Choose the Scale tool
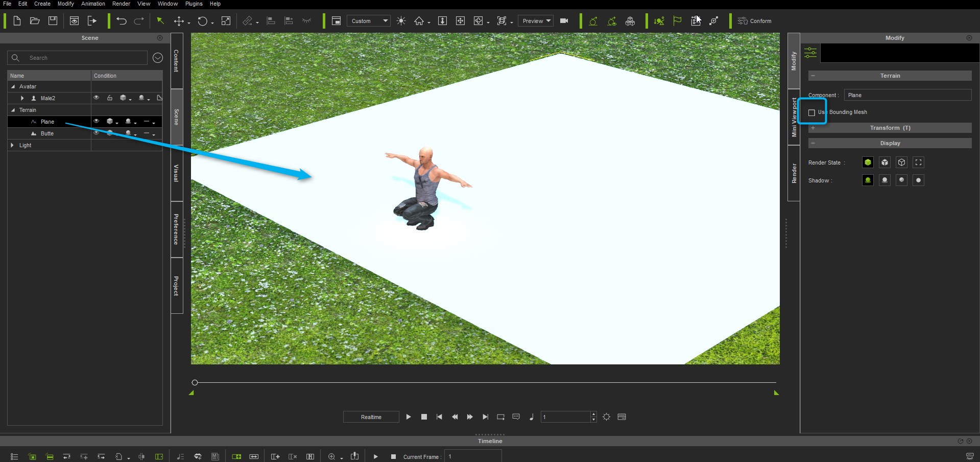Viewport: 980px width, 462px height. pyautogui.click(x=226, y=21)
